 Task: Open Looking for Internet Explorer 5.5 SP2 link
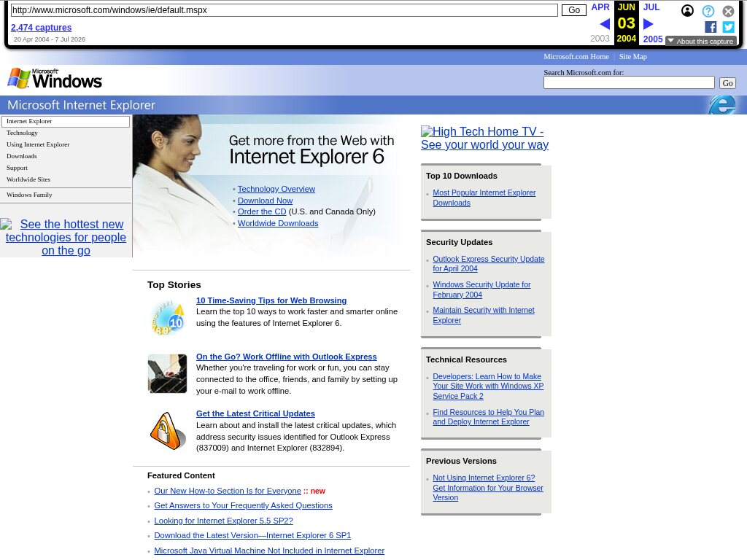tap(223, 521)
